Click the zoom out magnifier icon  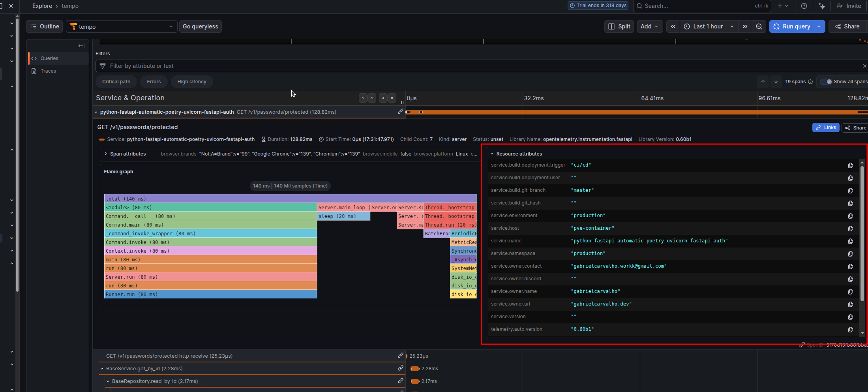click(x=759, y=26)
